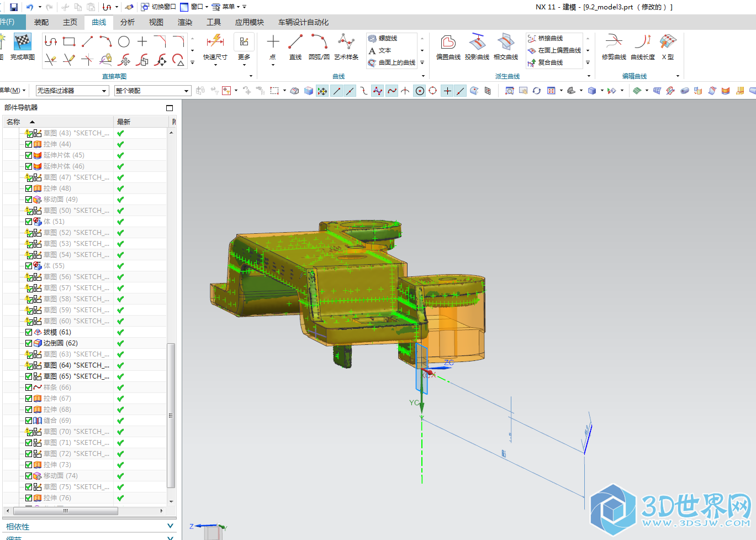Click the Curve on Surface (曲面上的曲线) tool
The height and width of the screenshot is (540, 756).
(x=392, y=62)
